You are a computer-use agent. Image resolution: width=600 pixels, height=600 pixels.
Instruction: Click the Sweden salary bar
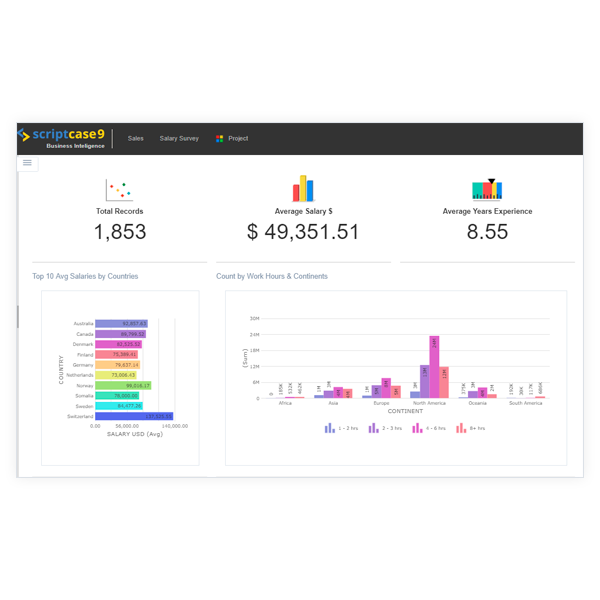[x=119, y=406]
